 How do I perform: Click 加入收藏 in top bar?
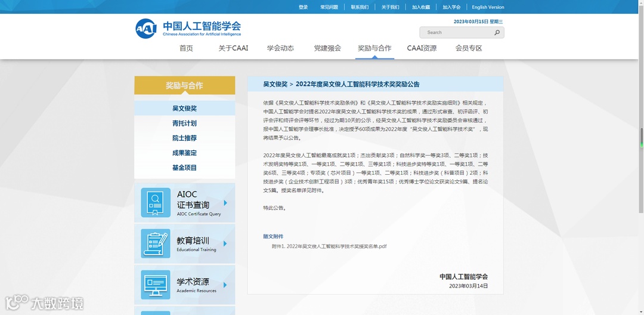[421, 7]
